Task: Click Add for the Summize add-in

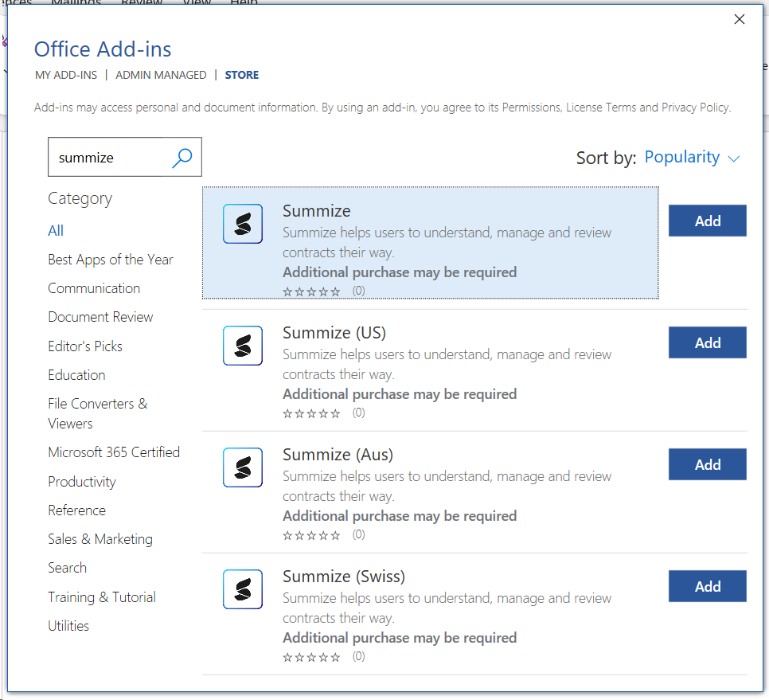Action: (x=707, y=221)
